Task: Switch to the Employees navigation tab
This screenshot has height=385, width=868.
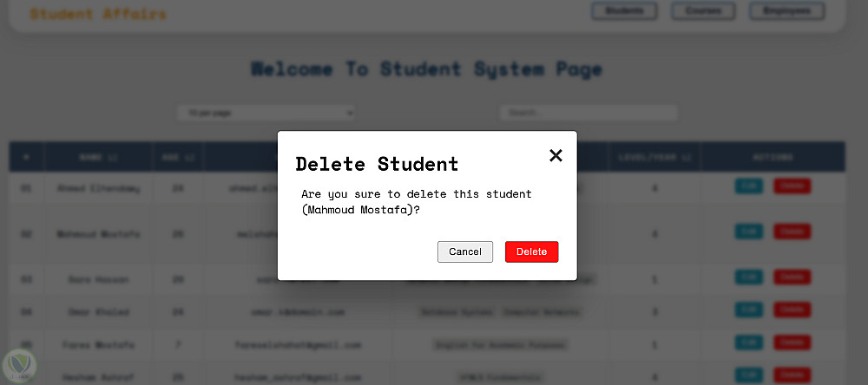Action: (x=786, y=11)
